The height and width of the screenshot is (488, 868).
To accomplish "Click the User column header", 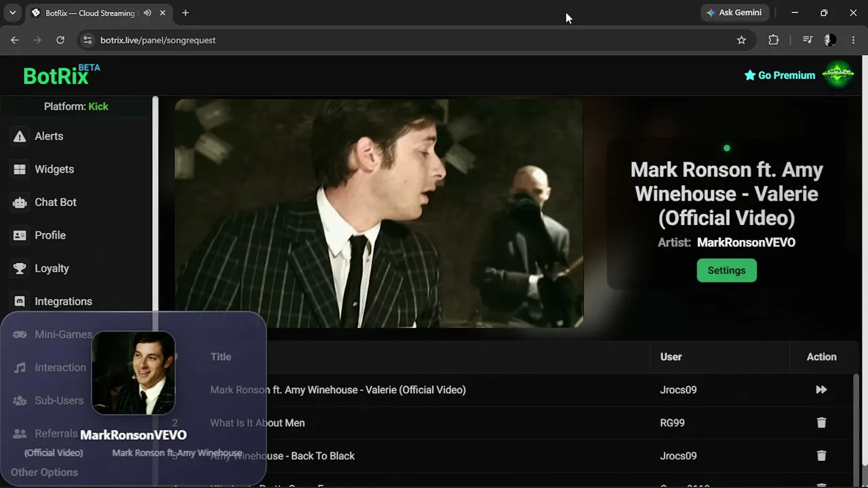I will coord(671,357).
